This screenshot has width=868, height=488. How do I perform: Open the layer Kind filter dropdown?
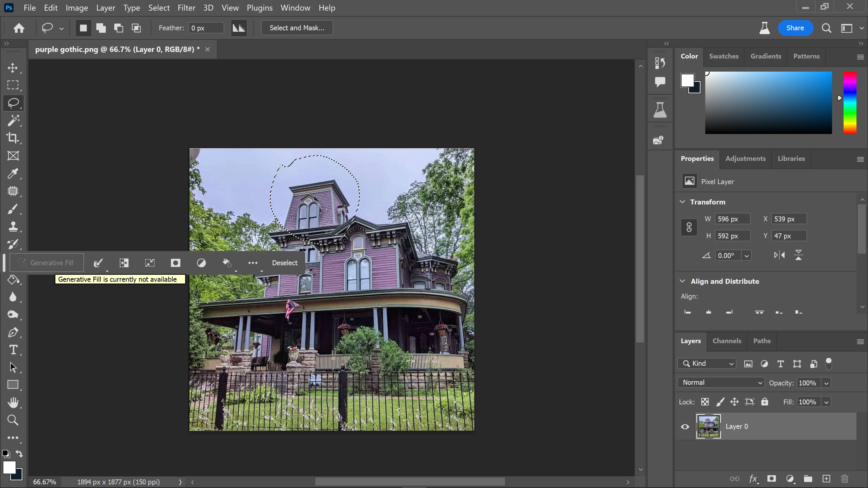707,363
